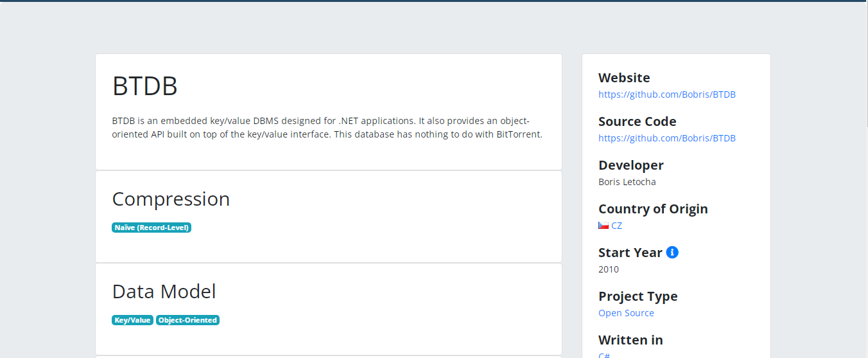Click the Project Type heading
Screen dimensions: 868x358
(x=638, y=296)
